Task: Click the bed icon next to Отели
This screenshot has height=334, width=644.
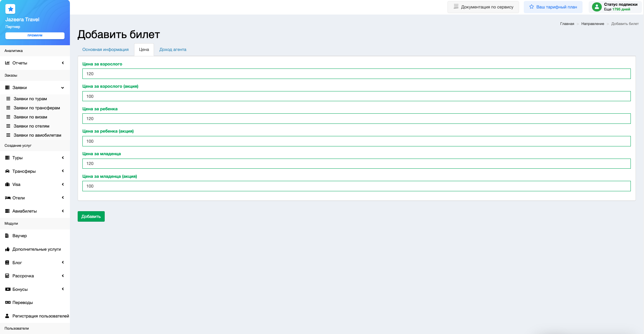Action: 7,198
